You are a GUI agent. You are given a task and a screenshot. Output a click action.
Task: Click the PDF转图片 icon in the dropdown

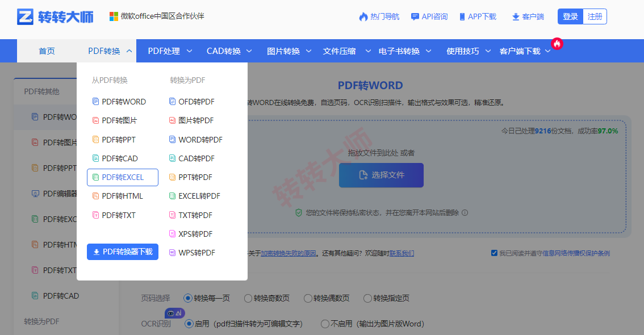click(96, 120)
